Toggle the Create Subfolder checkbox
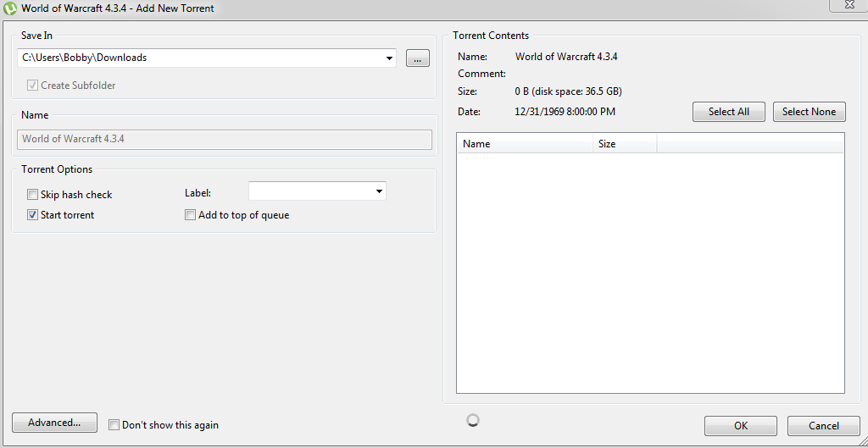This screenshot has width=868, height=448. (33, 86)
